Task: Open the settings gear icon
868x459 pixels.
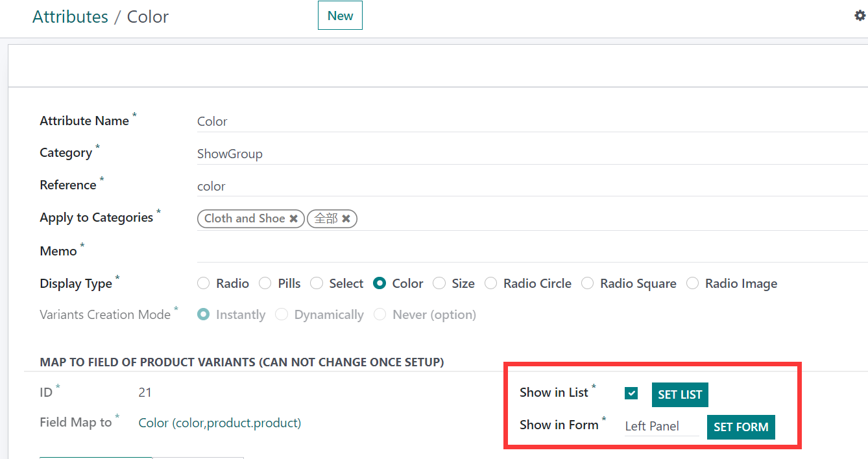Action: (860, 16)
